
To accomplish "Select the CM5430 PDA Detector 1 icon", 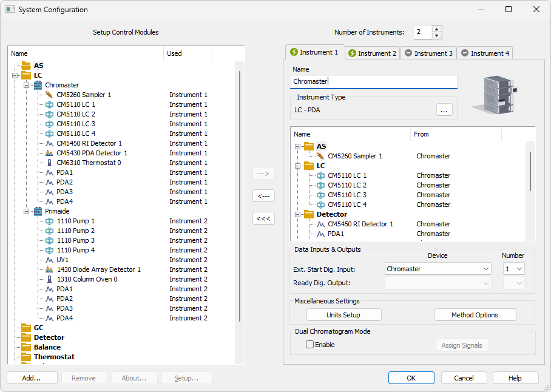I will pyautogui.click(x=49, y=153).
